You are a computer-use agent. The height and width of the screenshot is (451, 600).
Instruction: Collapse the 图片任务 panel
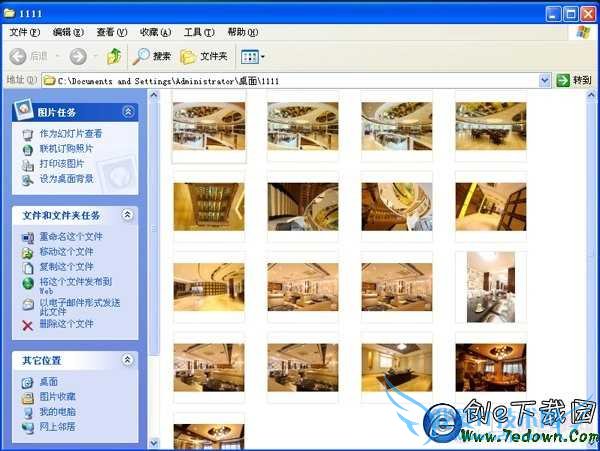(x=128, y=111)
